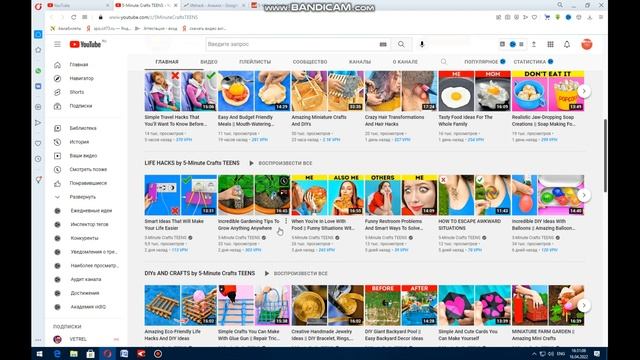Open Конкуренты sidebar item
Viewport: 640px width, 360px height.
(x=84, y=238)
